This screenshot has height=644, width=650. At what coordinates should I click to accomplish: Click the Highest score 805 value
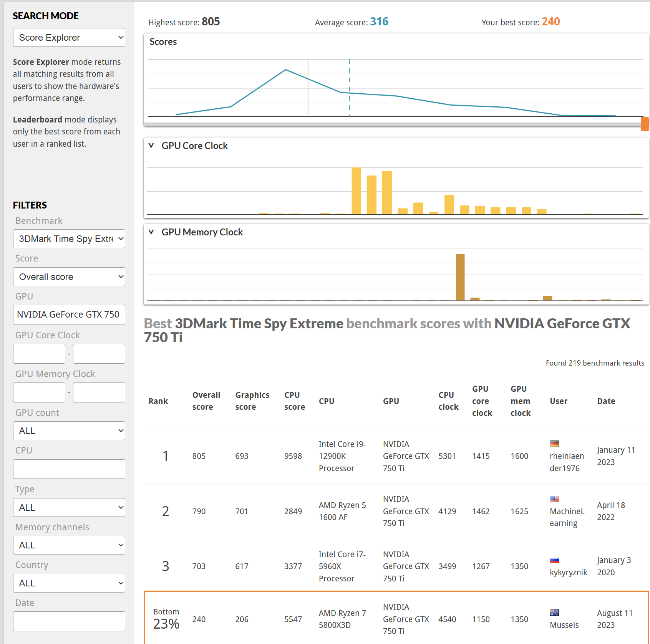(x=211, y=22)
